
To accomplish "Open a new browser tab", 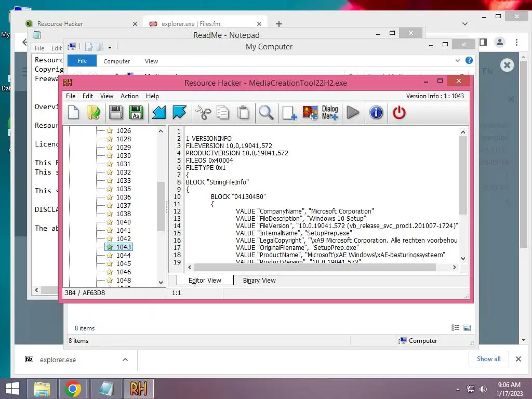I will pos(279,24).
